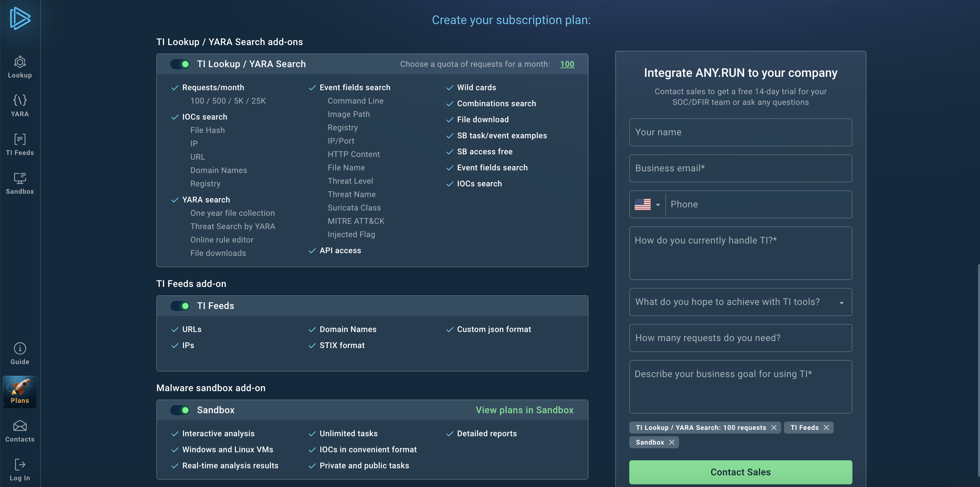The height and width of the screenshot is (487, 980).
Task: Click the 'Threat Level' field text
Action: coord(350,181)
